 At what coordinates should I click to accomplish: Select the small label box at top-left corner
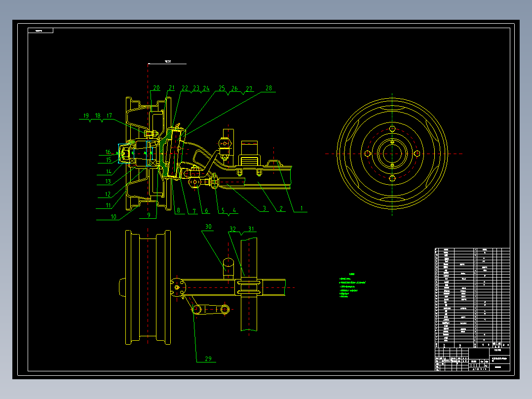pyautogui.click(x=40, y=31)
